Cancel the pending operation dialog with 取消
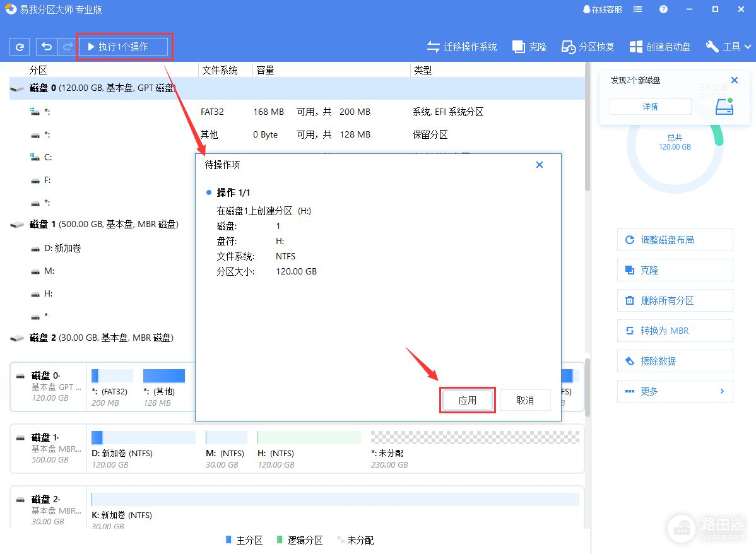The height and width of the screenshot is (554, 756). click(525, 400)
